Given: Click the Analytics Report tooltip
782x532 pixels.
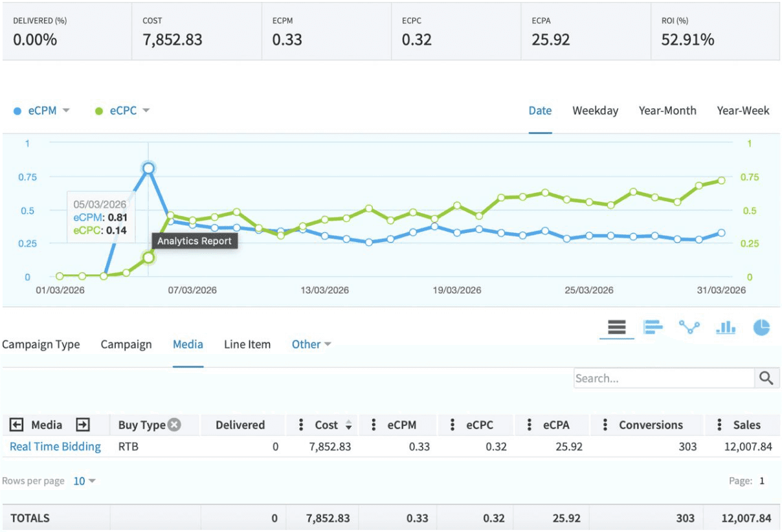Looking at the screenshot, I should (194, 241).
